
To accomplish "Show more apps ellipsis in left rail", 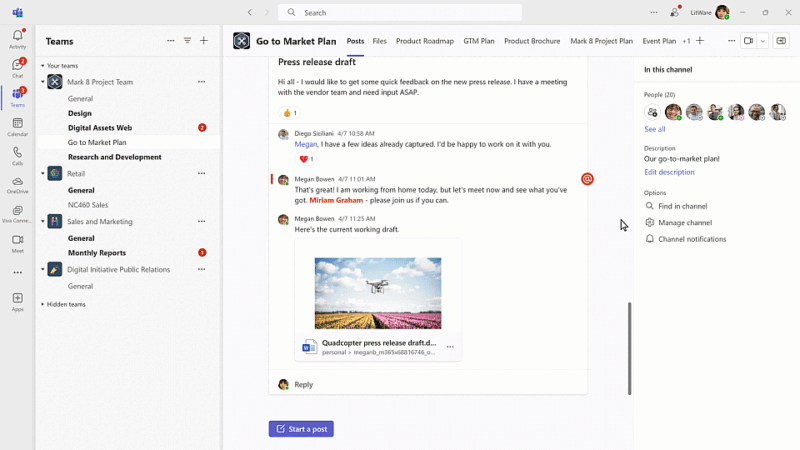I will click(17, 272).
